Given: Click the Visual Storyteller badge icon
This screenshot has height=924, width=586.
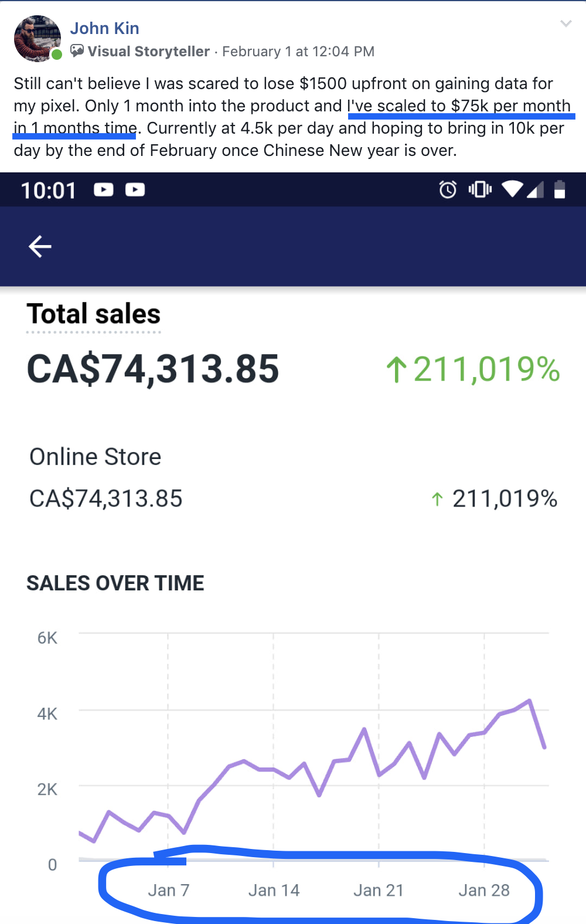Looking at the screenshot, I should 77,51.
